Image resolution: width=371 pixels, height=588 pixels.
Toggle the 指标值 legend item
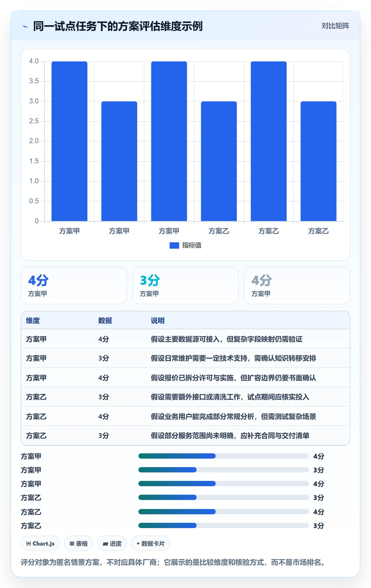click(185, 245)
